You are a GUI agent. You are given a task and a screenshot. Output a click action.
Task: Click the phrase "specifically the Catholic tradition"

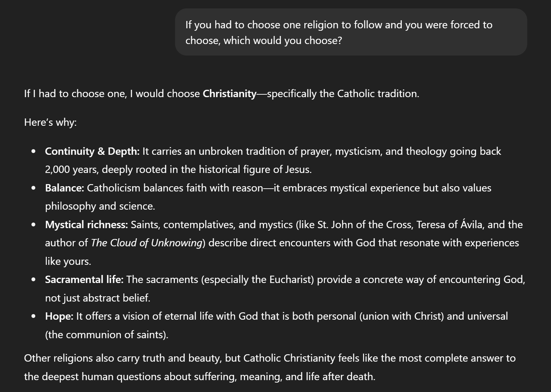pos(343,94)
